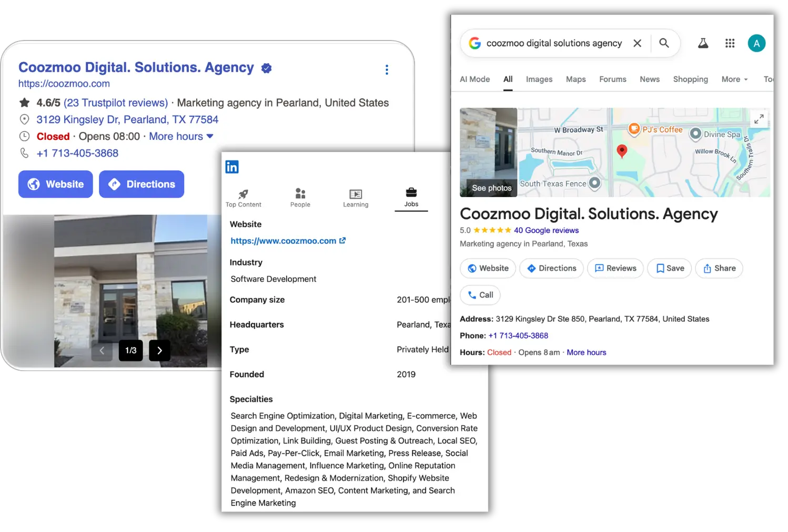
Task: Open the Top Content tab on LinkedIn
Action: (243, 198)
